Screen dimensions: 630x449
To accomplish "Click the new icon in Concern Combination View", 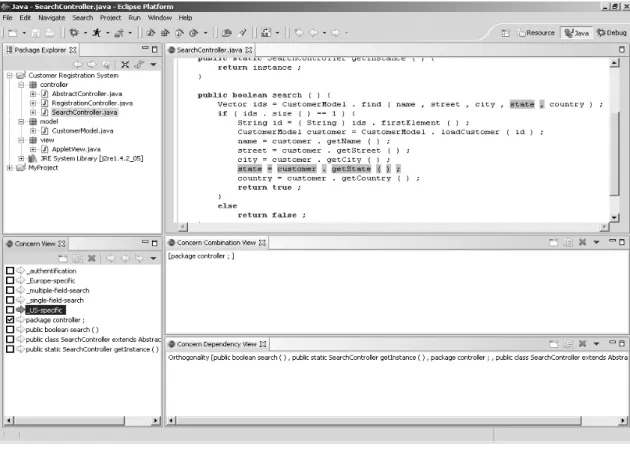I will pyautogui.click(x=554, y=242).
